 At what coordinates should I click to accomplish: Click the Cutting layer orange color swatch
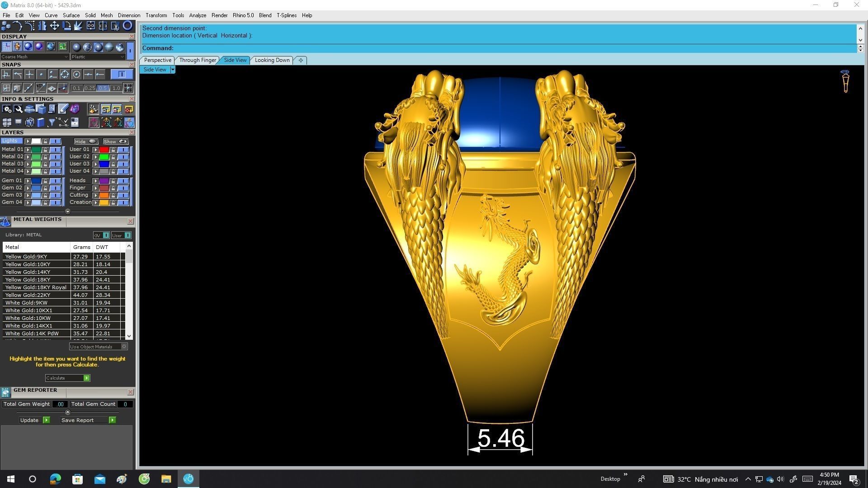[104, 195]
